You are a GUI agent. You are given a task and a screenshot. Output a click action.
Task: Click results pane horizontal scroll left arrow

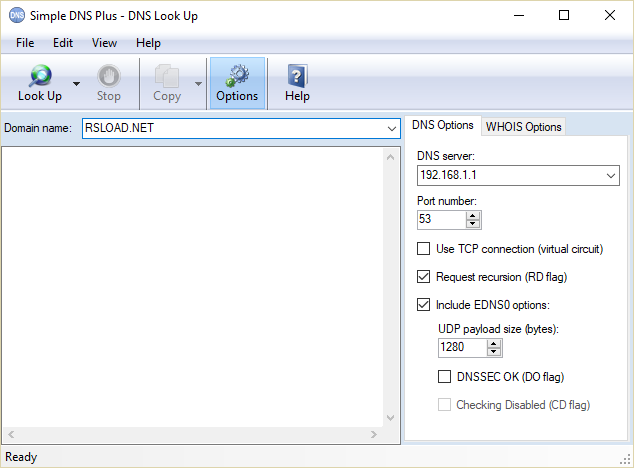click(x=11, y=434)
